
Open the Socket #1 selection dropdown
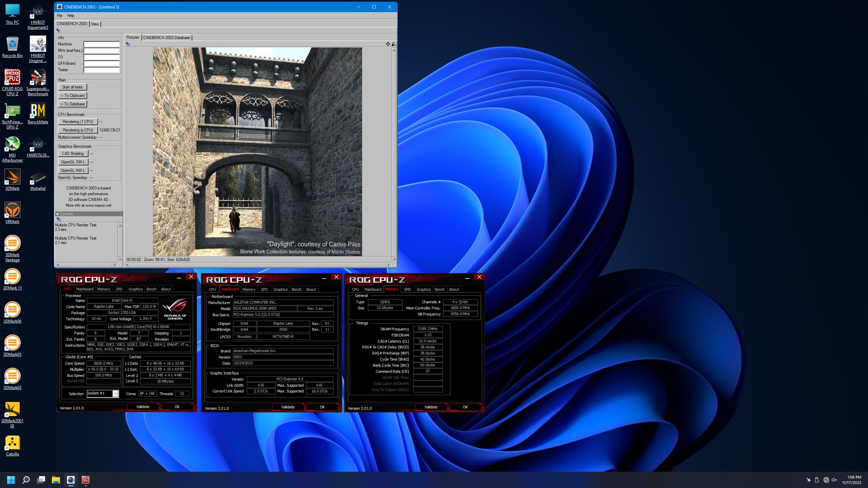pyautogui.click(x=115, y=393)
